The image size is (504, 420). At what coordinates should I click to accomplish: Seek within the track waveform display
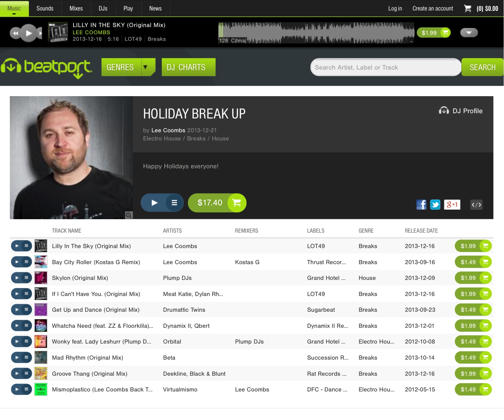point(316,33)
